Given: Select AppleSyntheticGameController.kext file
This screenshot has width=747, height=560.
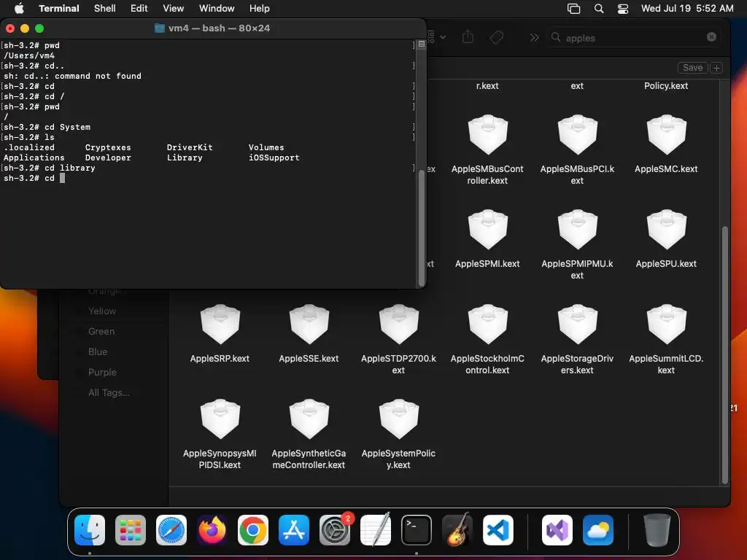Looking at the screenshot, I should click(x=309, y=435).
